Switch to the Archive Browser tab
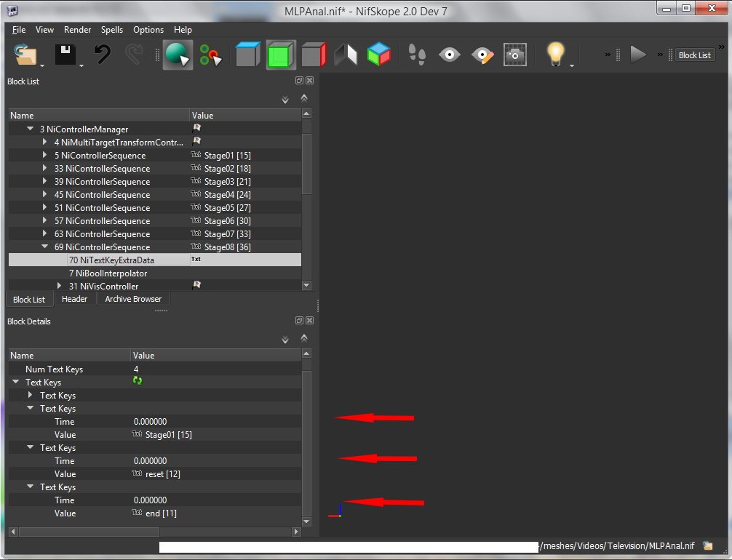Screen dimensions: 732x560 (x=133, y=299)
